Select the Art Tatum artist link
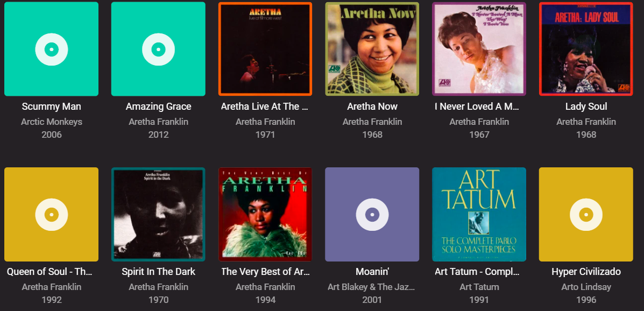This screenshot has width=644, height=311. pos(479,287)
